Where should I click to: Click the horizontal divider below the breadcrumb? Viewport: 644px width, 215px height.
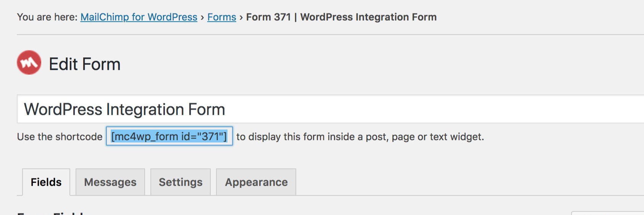tap(331, 35)
